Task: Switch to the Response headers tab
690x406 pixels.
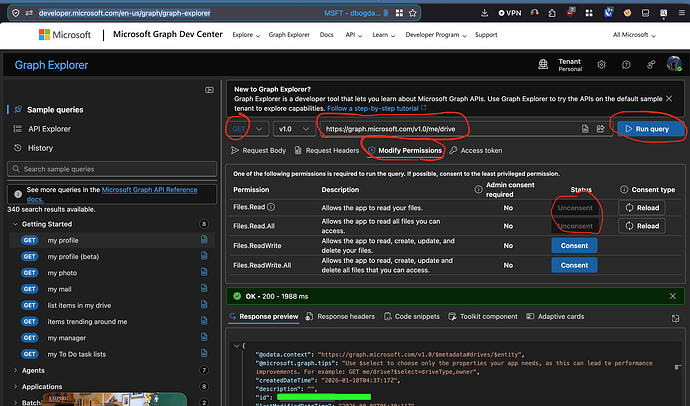Action: [x=341, y=316]
